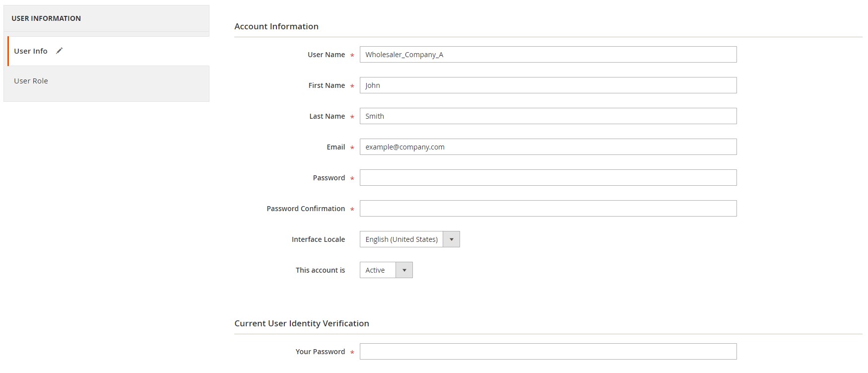Click the Your Password verification field
This screenshot has width=868, height=373.
pyautogui.click(x=548, y=352)
